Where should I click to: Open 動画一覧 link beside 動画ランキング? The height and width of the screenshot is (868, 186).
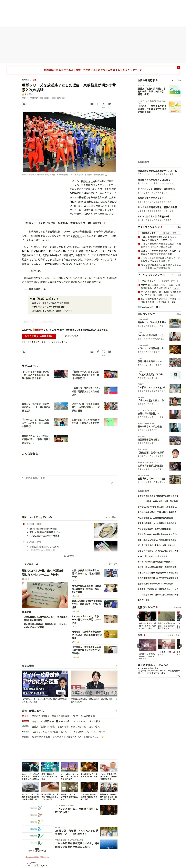(x=177, y=608)
